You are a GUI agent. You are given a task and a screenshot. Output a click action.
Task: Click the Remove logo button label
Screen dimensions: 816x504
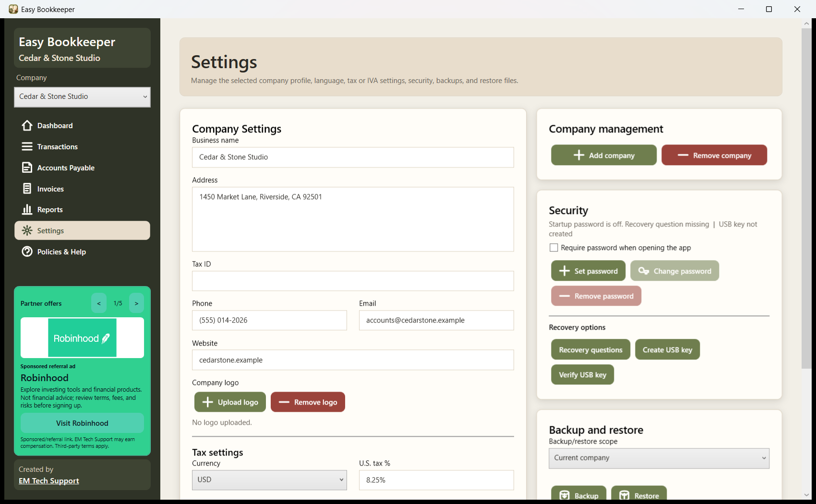click(x=316, y=402)
